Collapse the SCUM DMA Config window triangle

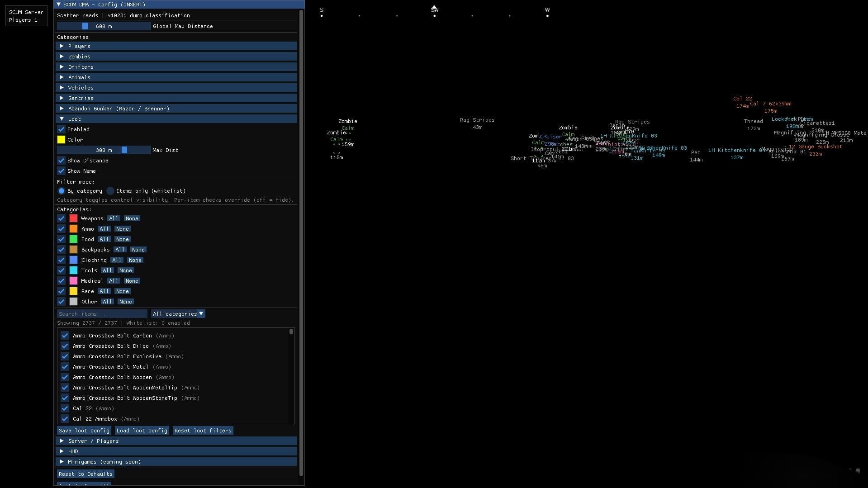pyautogui.click(x=58, y=5)
